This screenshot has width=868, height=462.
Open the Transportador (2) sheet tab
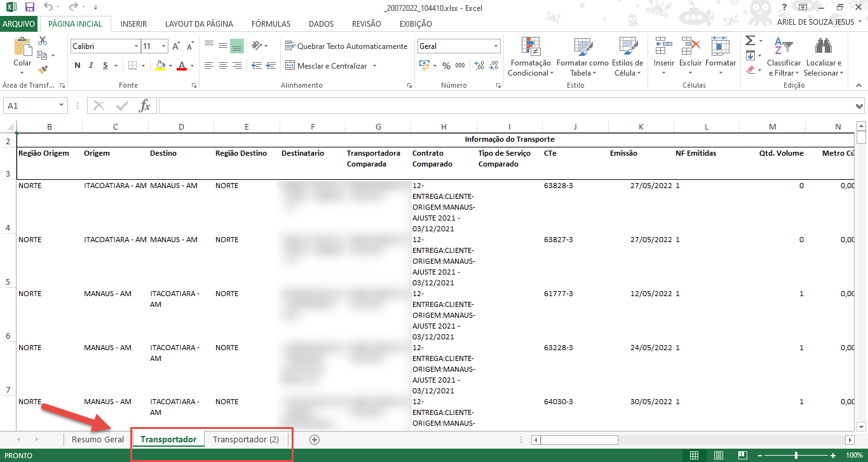(x=245, y=439)
